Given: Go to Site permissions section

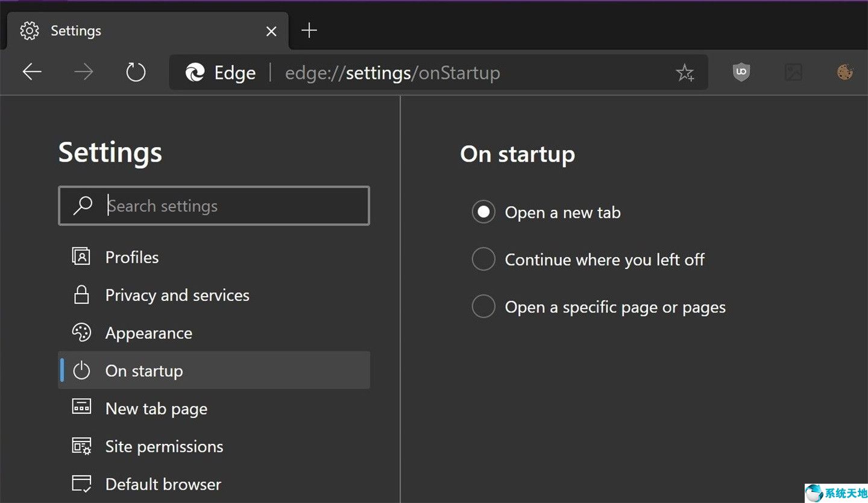Looking at the screenshot, I should point(164,446).
